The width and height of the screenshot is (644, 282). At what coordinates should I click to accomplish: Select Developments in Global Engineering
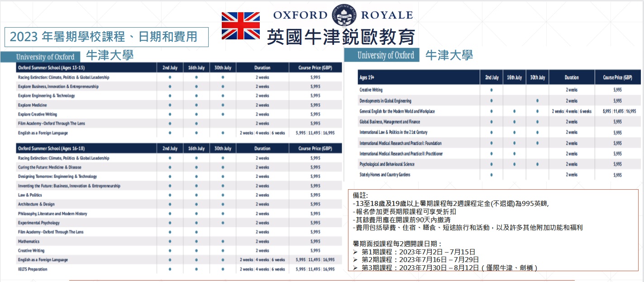385,101
